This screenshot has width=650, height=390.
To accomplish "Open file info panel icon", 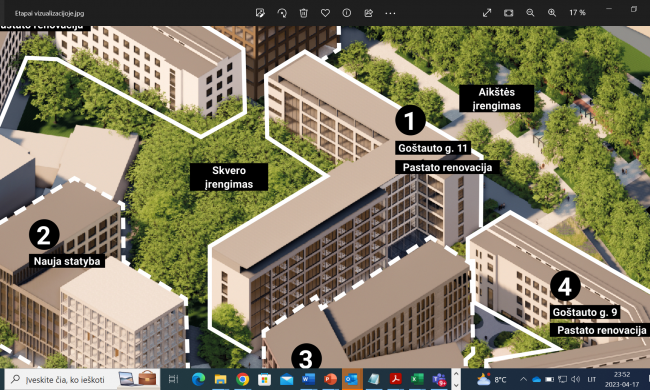I will pyautogui.click(x=347, y=13).
